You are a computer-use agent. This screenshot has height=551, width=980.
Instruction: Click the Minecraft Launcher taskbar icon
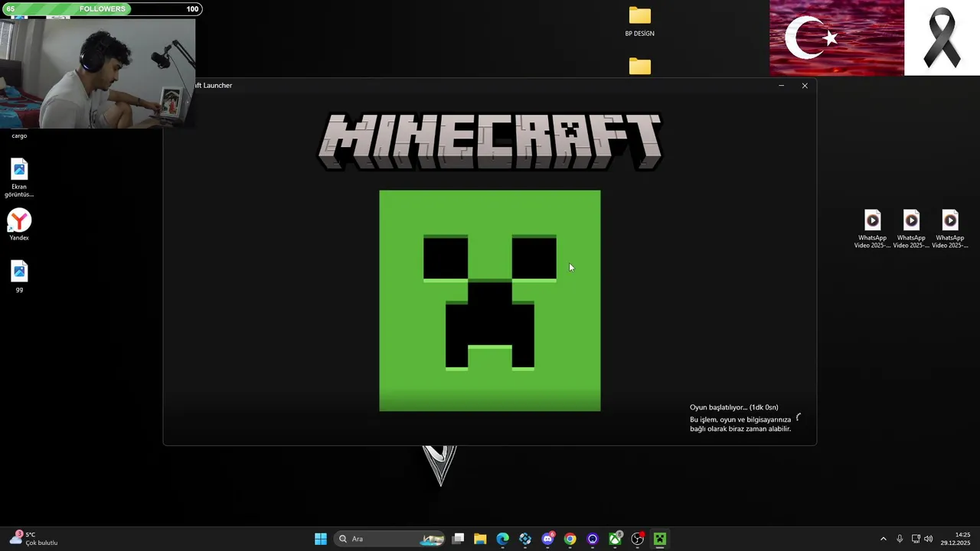(660, 539)
